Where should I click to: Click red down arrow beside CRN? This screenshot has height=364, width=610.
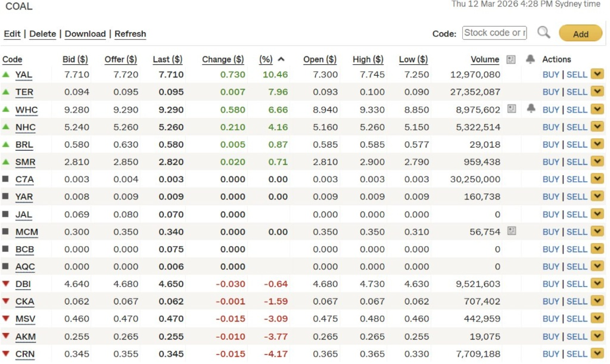coord(6,353)
